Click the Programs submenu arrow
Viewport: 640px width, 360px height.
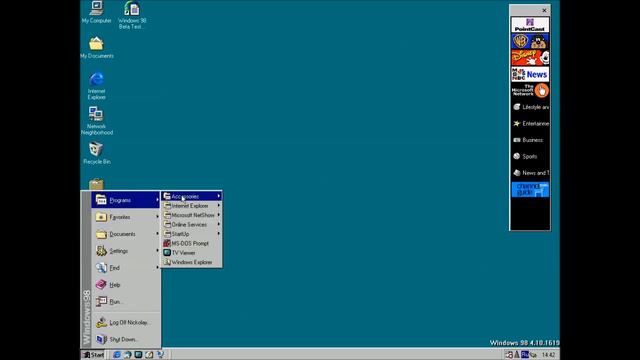(157, 200)
